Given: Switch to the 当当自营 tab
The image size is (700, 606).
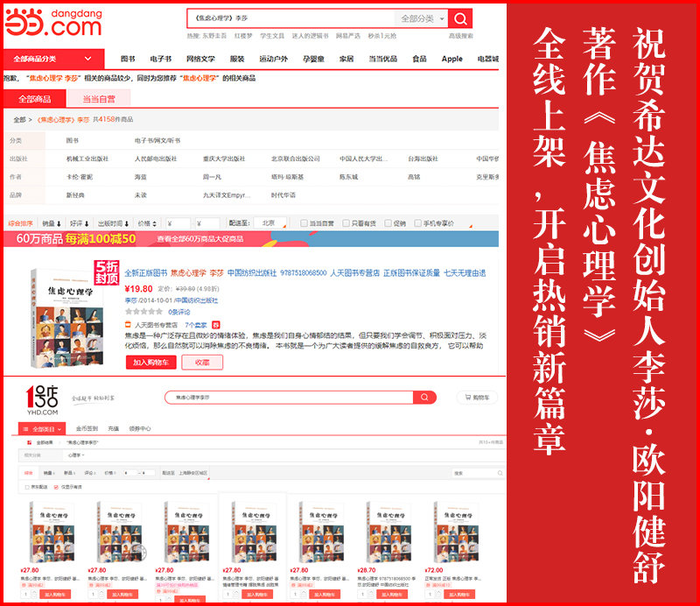Looking at the screenshot, I should 99,100.
